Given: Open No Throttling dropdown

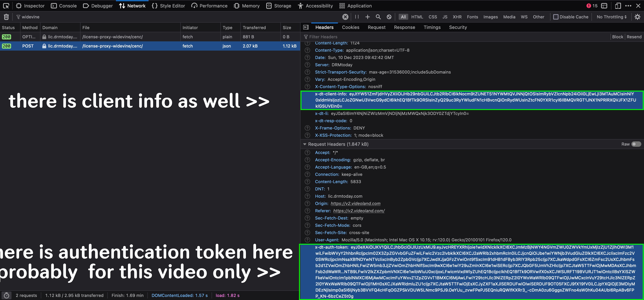Looking at the screenshot, I should click(611, 17).
